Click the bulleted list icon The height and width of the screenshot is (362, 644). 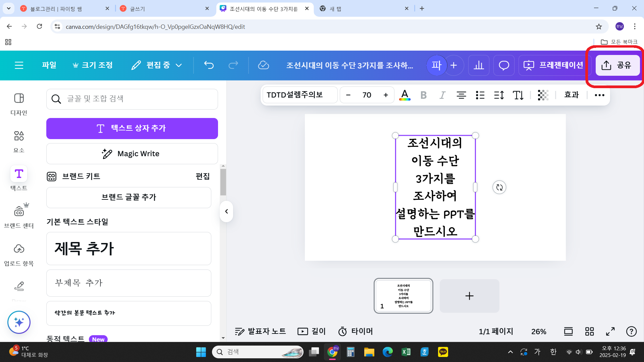click(480, 95)
